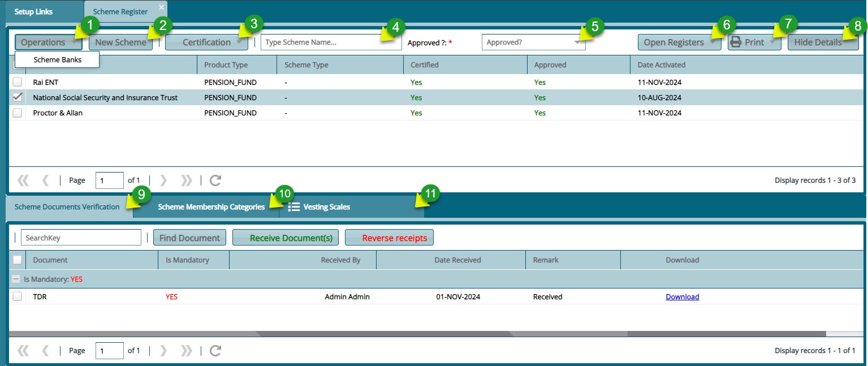Jump to the last page of documents
The image size is (868, 366).
click(187, 350)
